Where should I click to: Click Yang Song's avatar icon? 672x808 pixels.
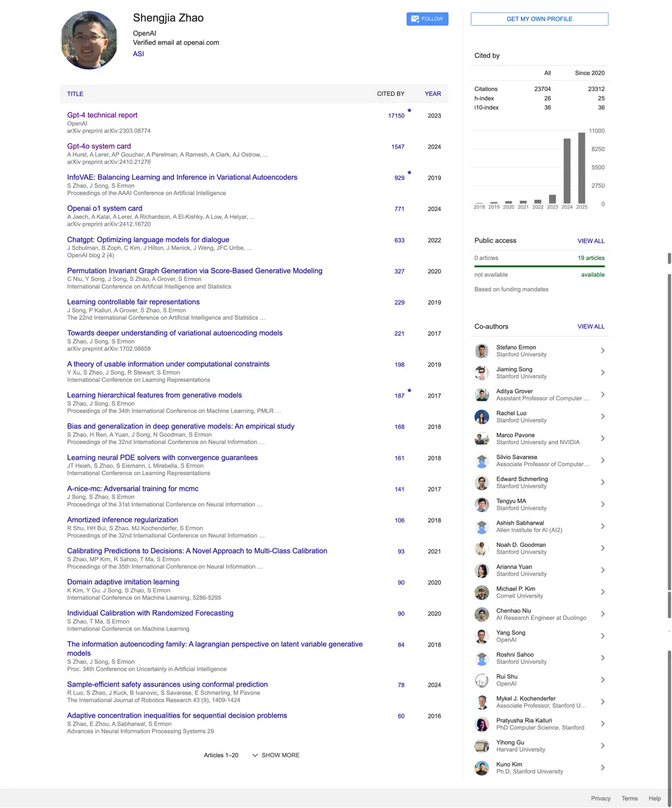(481, 636)
